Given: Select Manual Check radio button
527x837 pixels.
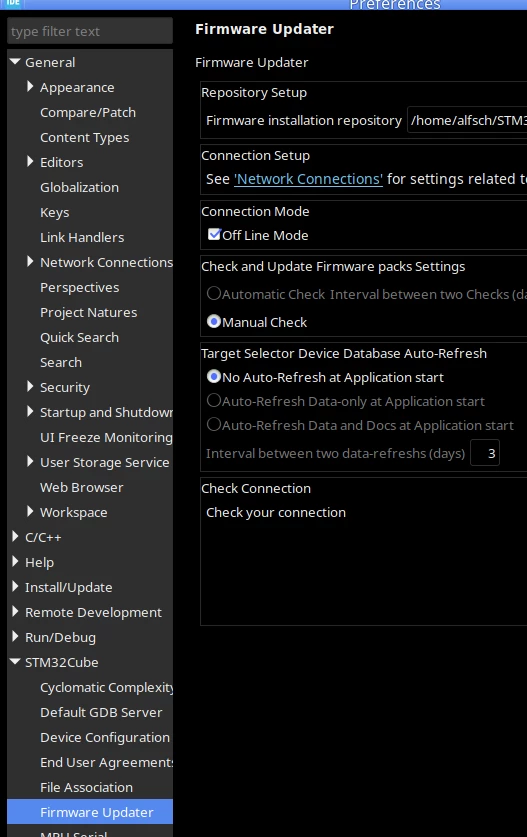Looking at the screenshot, I should pyautogui.click(x=214, y=321).
